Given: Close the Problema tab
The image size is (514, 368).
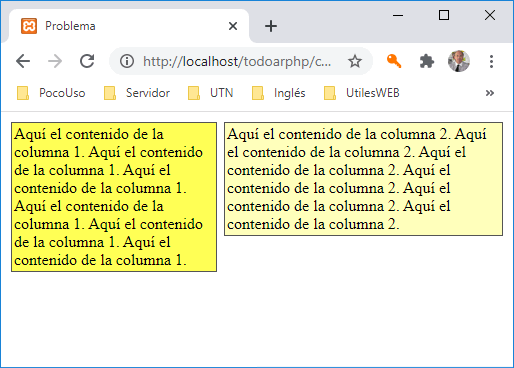Looking at the screenshot, I should click(233, 26).
